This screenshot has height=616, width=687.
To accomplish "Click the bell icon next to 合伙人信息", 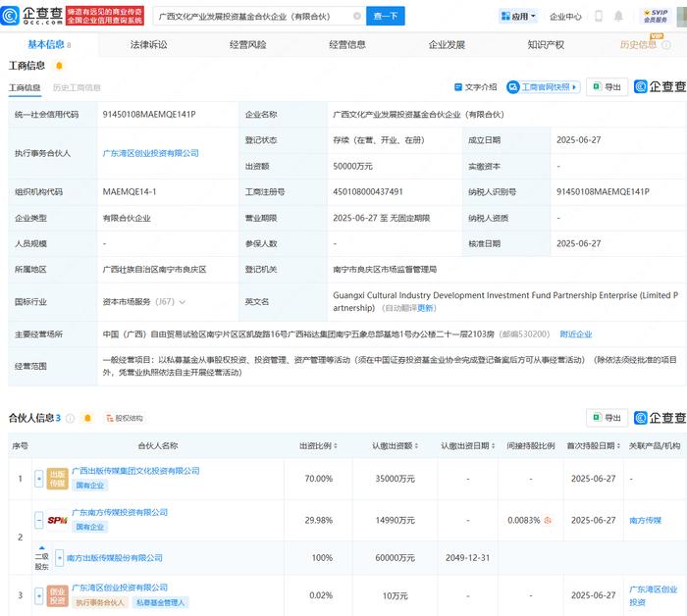I will pyautogui.click(x=87, y=418).
